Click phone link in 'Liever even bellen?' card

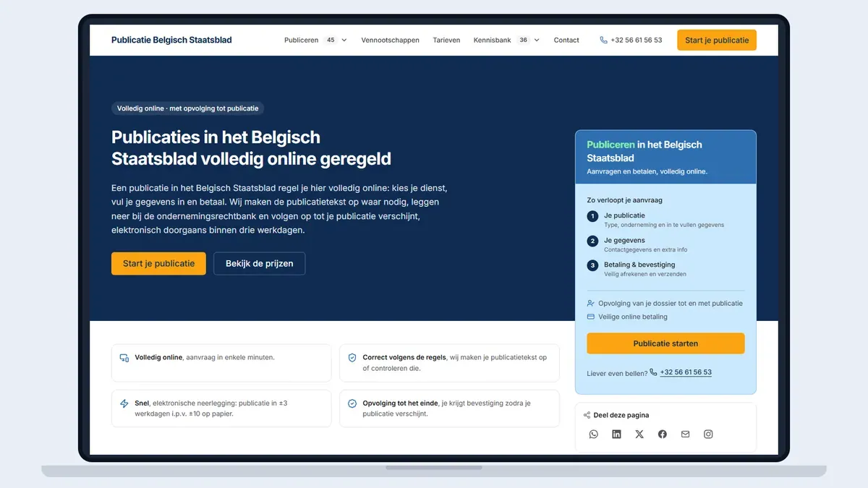[x=686, y=372]
